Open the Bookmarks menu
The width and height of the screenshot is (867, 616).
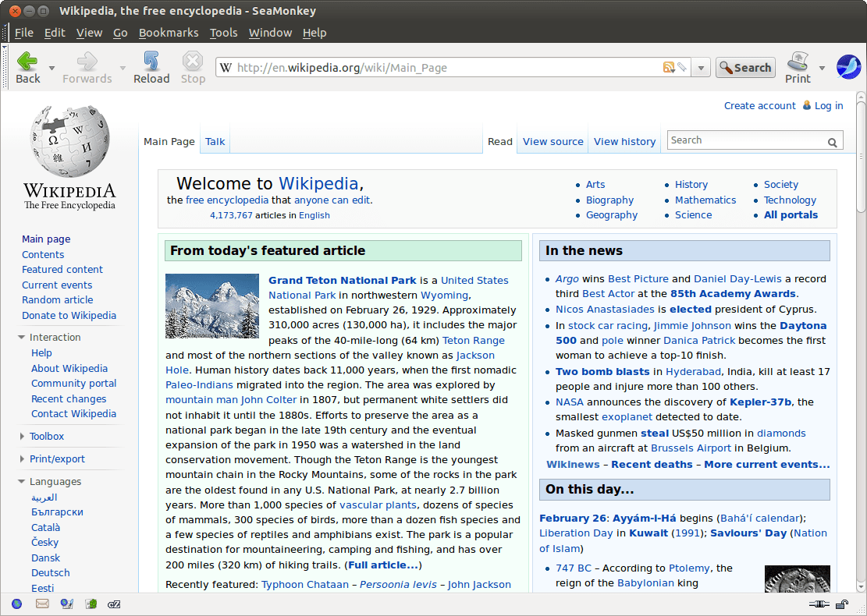169,33
